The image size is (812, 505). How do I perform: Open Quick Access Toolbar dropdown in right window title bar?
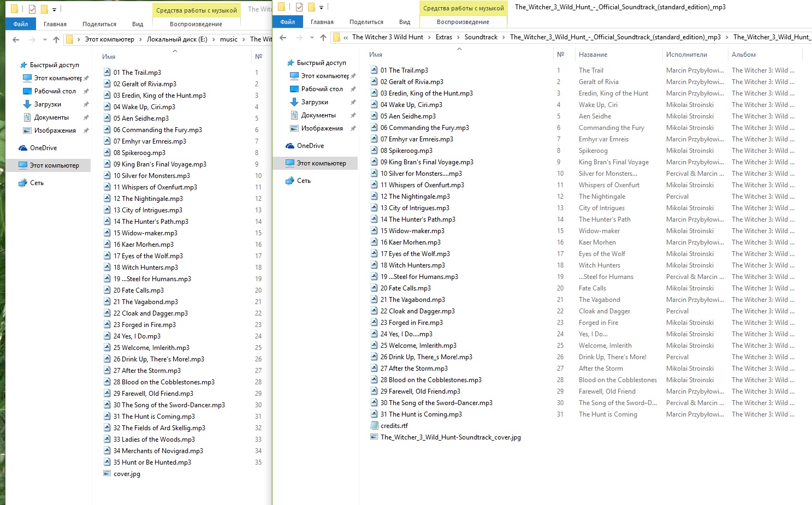coord(321,7)
